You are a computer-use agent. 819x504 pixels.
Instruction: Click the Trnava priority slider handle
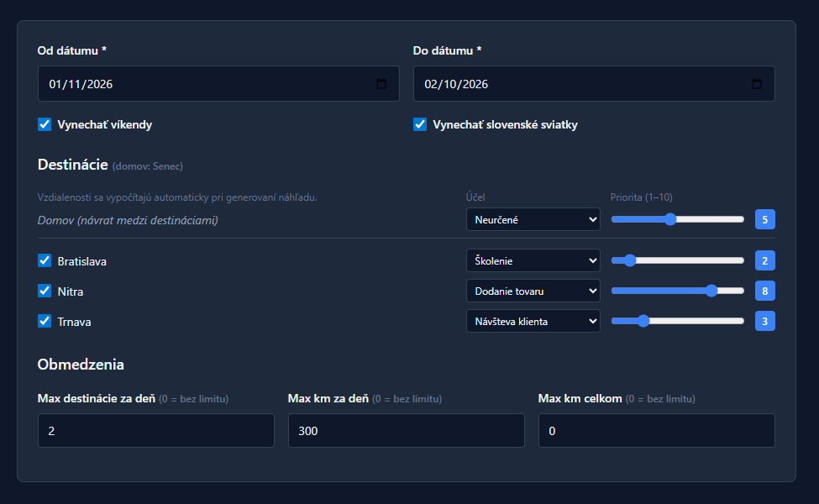(x=643, y=321)
